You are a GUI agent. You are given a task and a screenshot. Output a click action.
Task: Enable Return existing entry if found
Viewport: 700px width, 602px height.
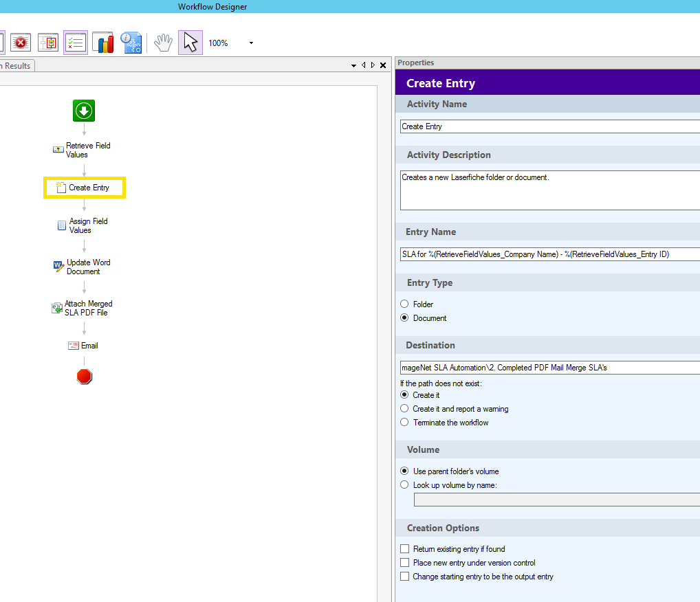point(404,549)
